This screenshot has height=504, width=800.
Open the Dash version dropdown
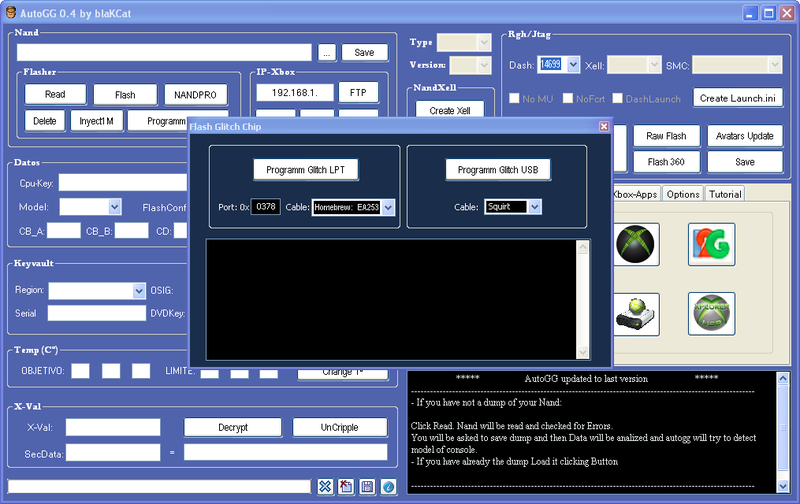[573, 65]
